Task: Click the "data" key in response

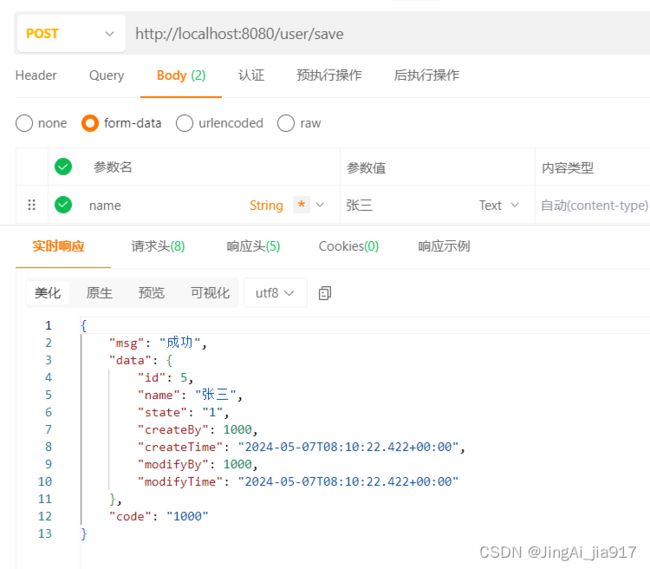Action: (x=130, y=361)
